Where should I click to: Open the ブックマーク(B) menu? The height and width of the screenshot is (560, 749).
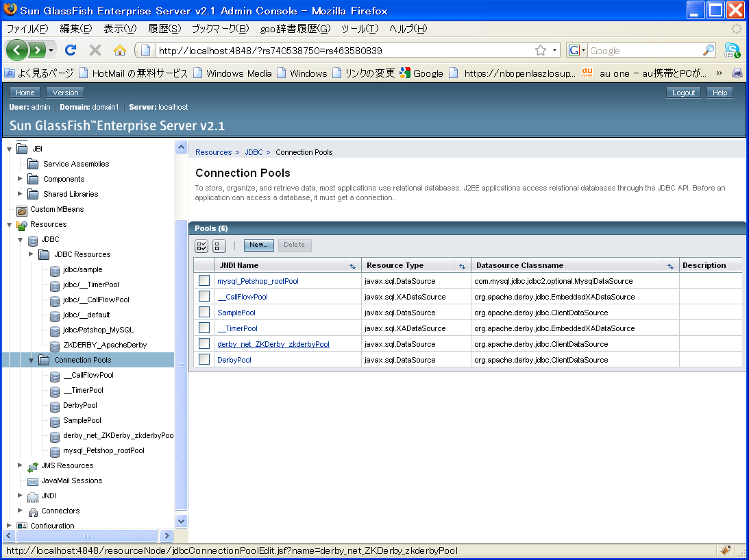(220, 29)
